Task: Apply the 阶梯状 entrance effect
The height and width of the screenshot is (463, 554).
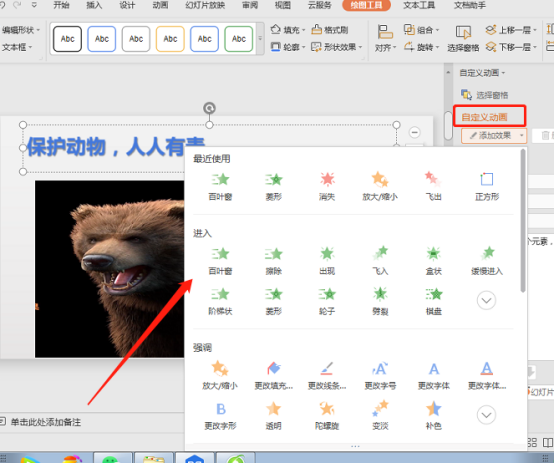Action: pos(220,301)
